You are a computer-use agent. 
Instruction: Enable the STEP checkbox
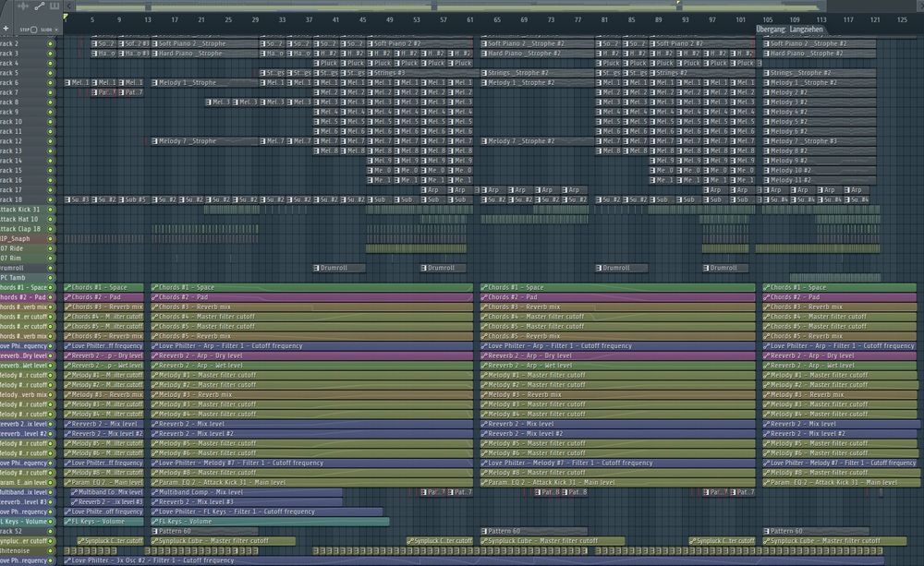coord(34,30)
